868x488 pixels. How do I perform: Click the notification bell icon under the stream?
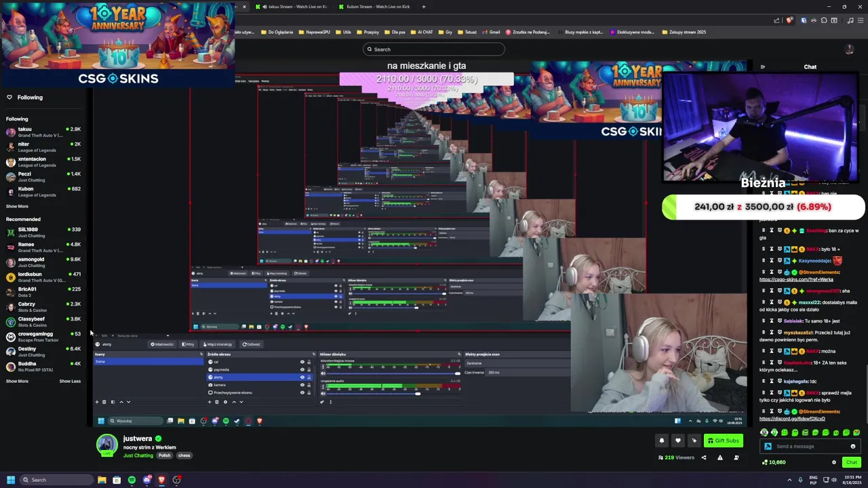pyautogui.click(x=662, y=441)
